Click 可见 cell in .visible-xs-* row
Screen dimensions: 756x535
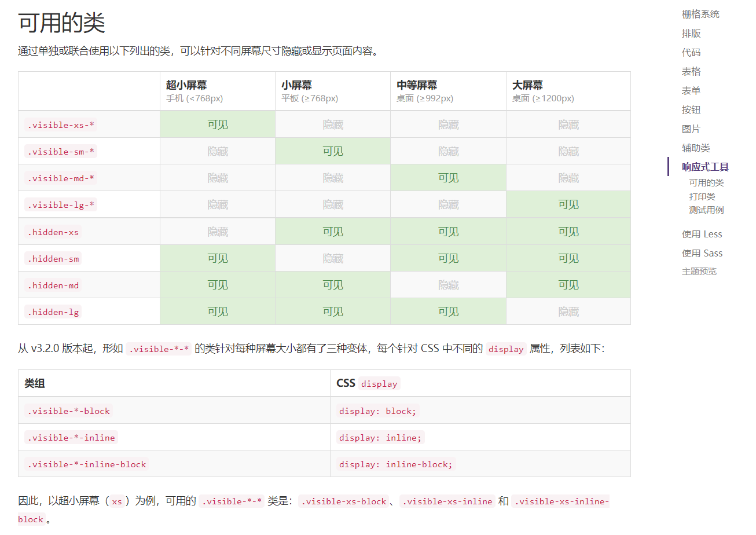click(218, 124)
